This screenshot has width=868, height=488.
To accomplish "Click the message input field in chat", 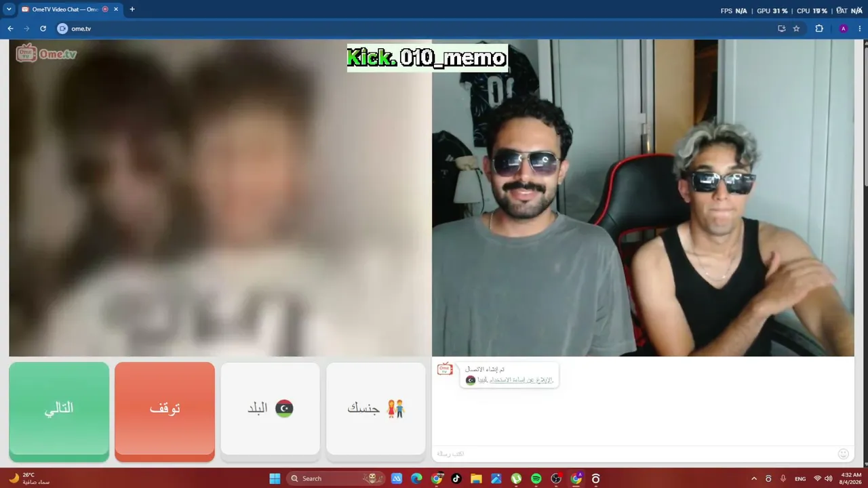I will pyautogui.click(x=636, y=453).
